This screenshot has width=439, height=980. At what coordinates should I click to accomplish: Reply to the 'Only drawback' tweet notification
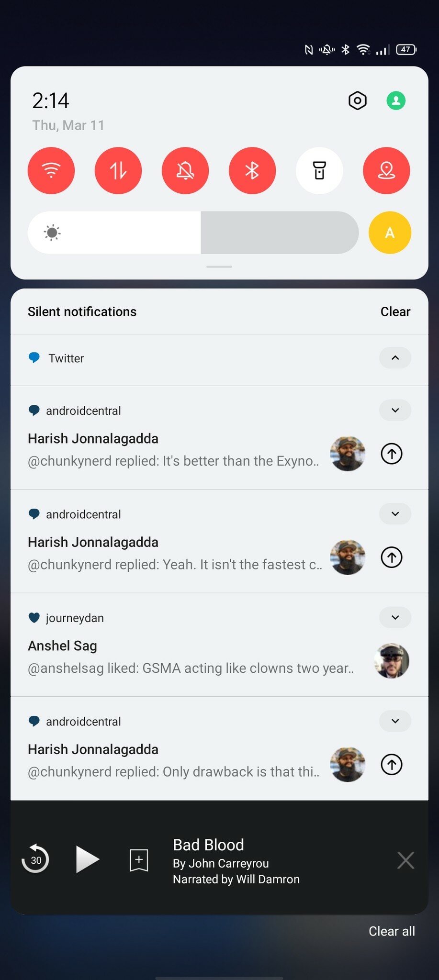[x=392, y=764]
